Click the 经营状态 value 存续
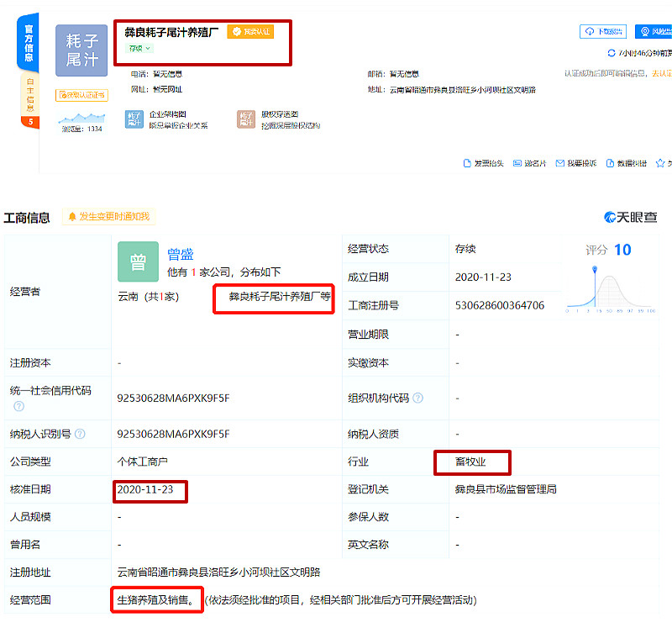672x633 pixels. pos(465,249)
